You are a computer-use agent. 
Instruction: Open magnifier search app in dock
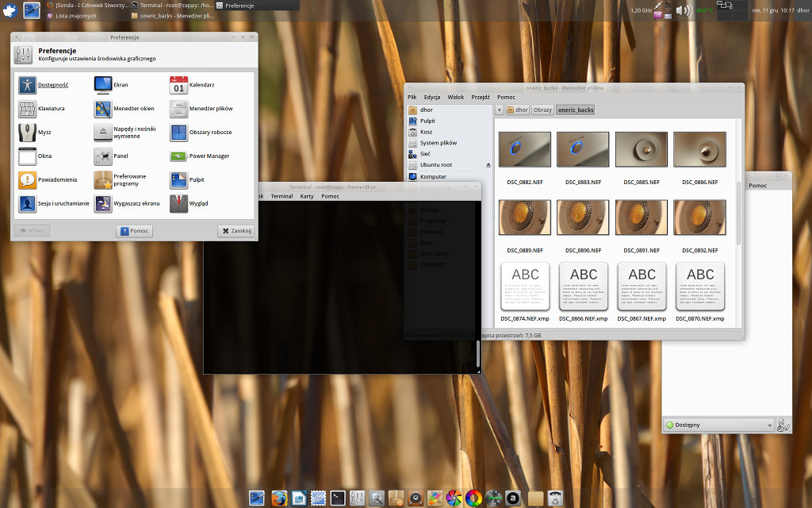377,498
